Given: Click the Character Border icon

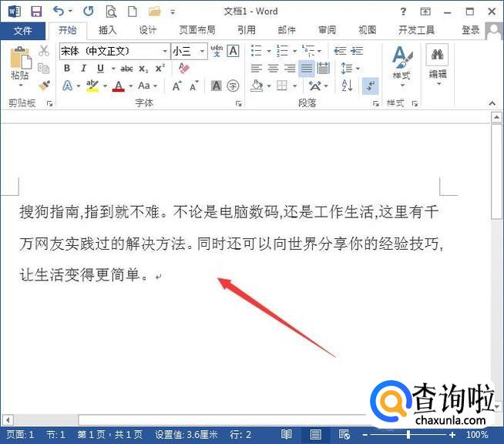Looking at the screenshot, I should tap(233, 51).
